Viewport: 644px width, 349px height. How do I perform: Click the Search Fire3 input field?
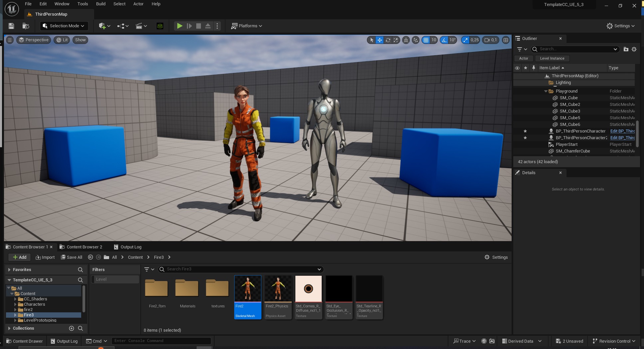[x=241, y=269]
